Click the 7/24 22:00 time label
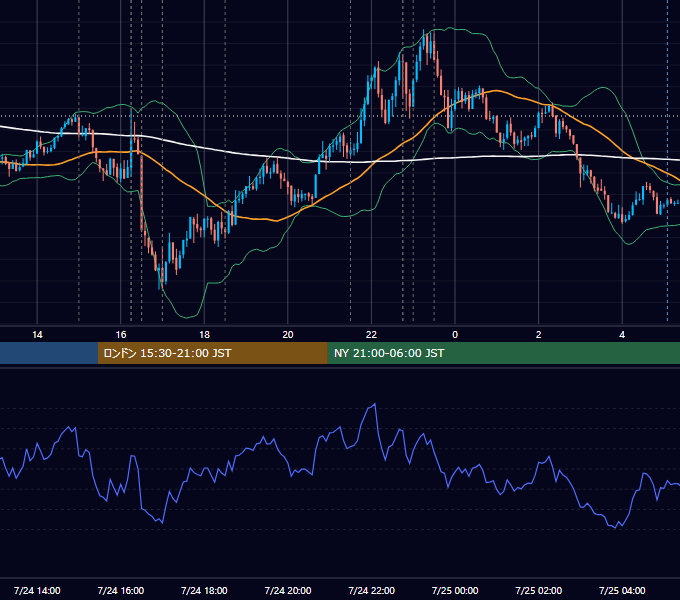 [371, 590]
